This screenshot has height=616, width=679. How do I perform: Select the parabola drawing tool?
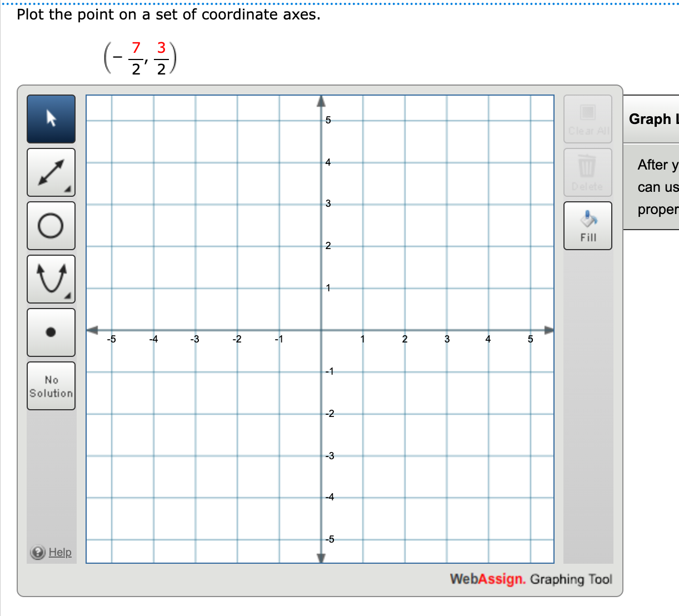(x=51, y=279)
